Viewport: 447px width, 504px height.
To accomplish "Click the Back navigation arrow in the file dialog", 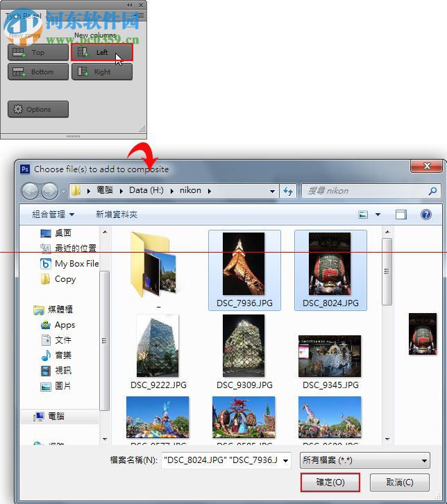I will pyautogui.click(x=30, y=191).
